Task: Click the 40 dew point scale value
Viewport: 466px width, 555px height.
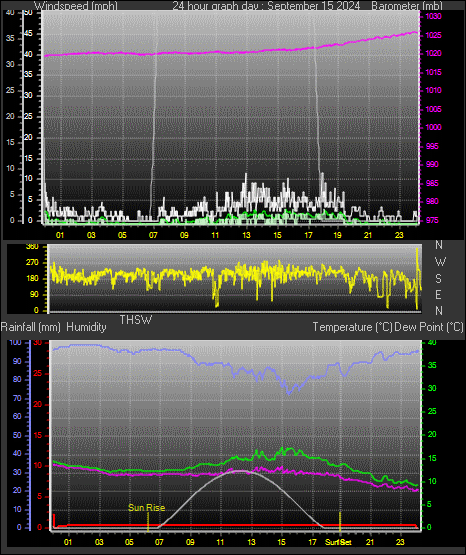Action: click(x=432, y=342)
